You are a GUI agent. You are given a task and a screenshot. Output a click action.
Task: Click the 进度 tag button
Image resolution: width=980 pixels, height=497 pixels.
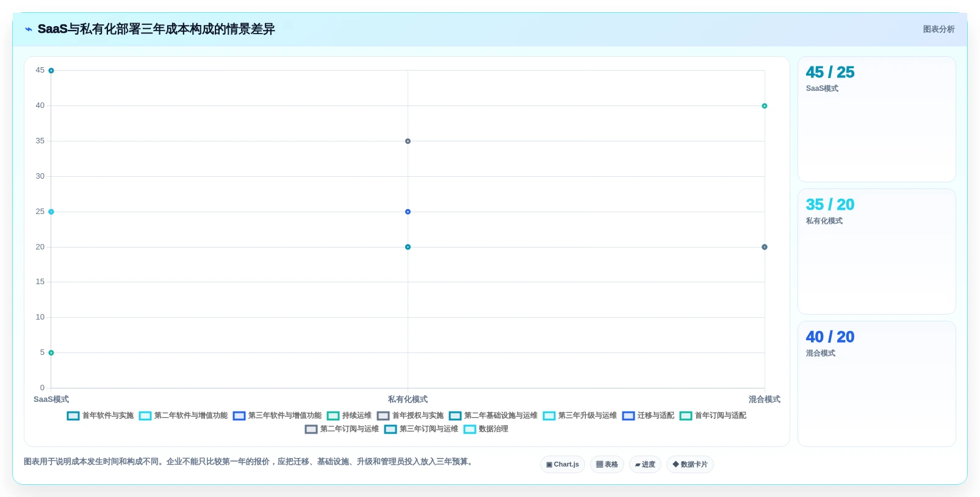click(645, 464)
